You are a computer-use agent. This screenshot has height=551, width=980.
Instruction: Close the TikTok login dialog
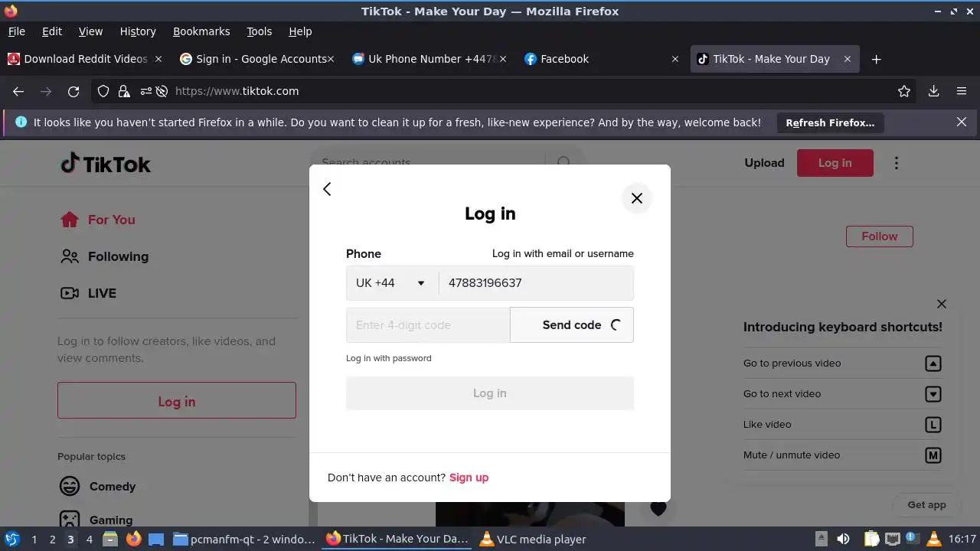pos(636,198)
